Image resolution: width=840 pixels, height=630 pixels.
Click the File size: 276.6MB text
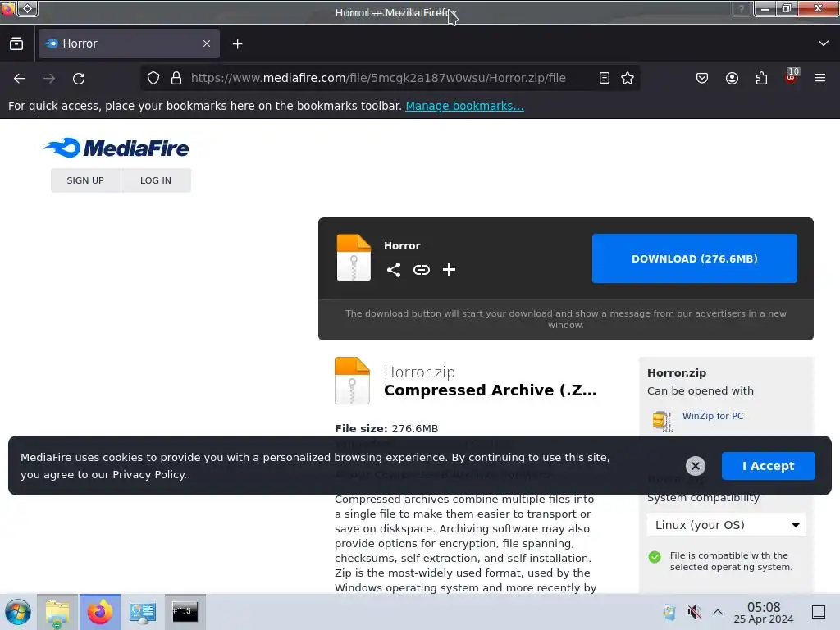pos(386,428)
